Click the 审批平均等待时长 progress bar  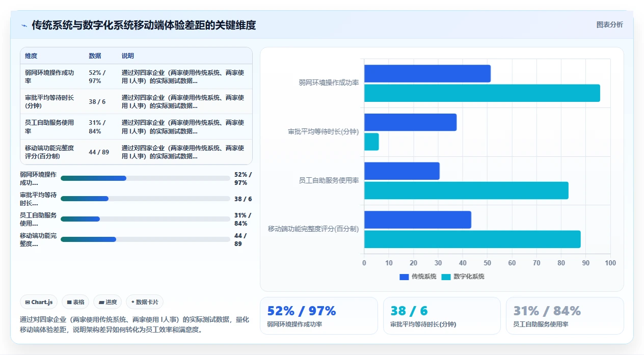click(x=145, y=199)
